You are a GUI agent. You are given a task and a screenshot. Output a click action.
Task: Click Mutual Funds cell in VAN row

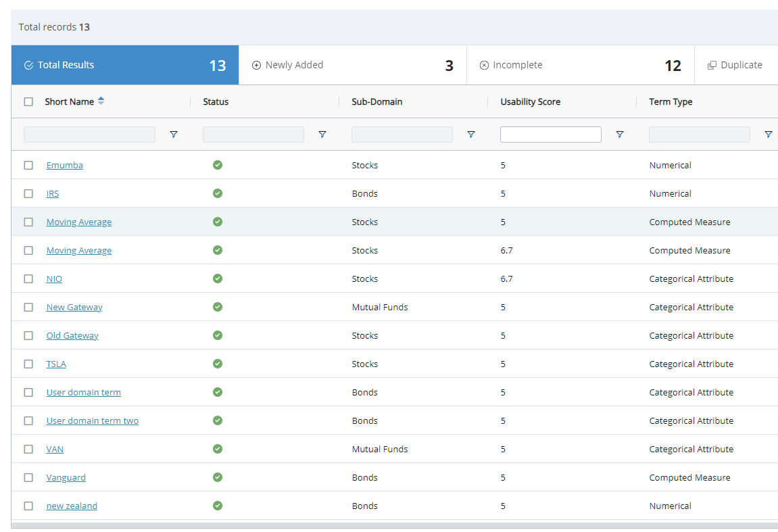[x=380, y=449]
